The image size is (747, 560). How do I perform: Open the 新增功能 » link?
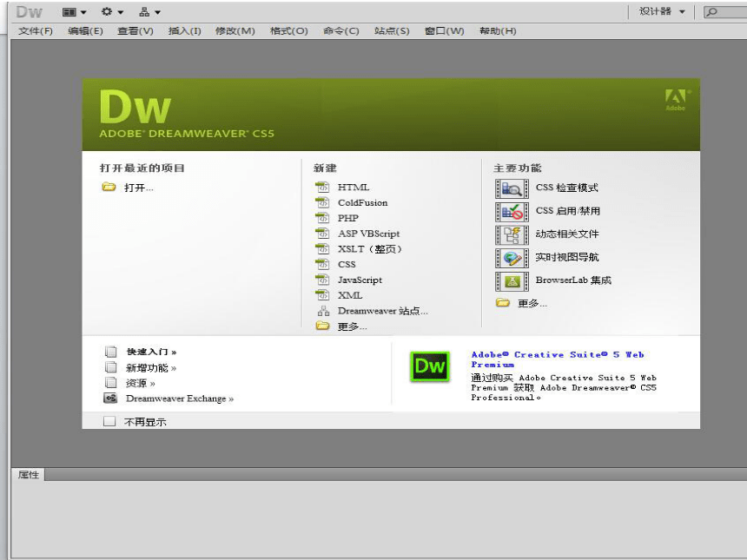click(x=150, y=367)
